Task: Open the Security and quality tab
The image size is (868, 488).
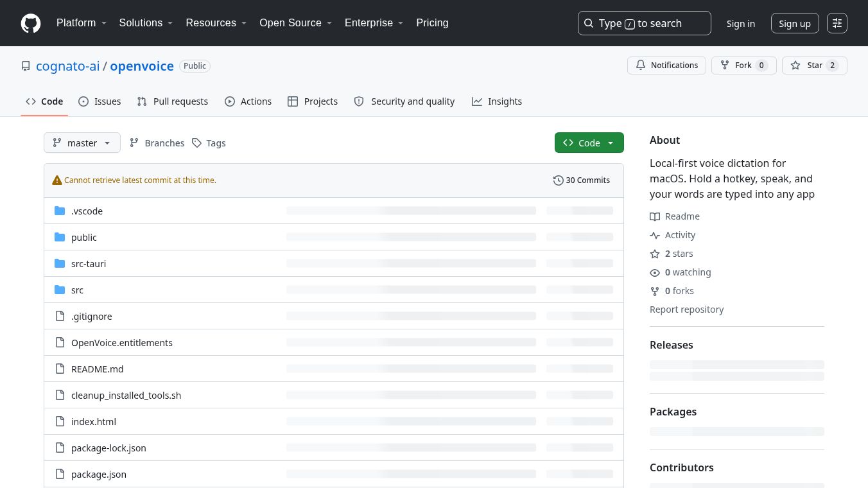Action: 404,101
